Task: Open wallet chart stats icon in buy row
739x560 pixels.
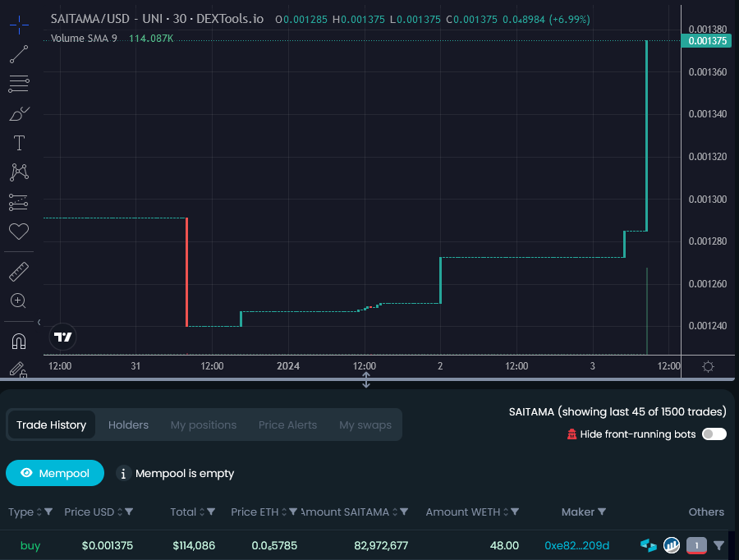Action: pyautogui.click(x=672, y=545)
